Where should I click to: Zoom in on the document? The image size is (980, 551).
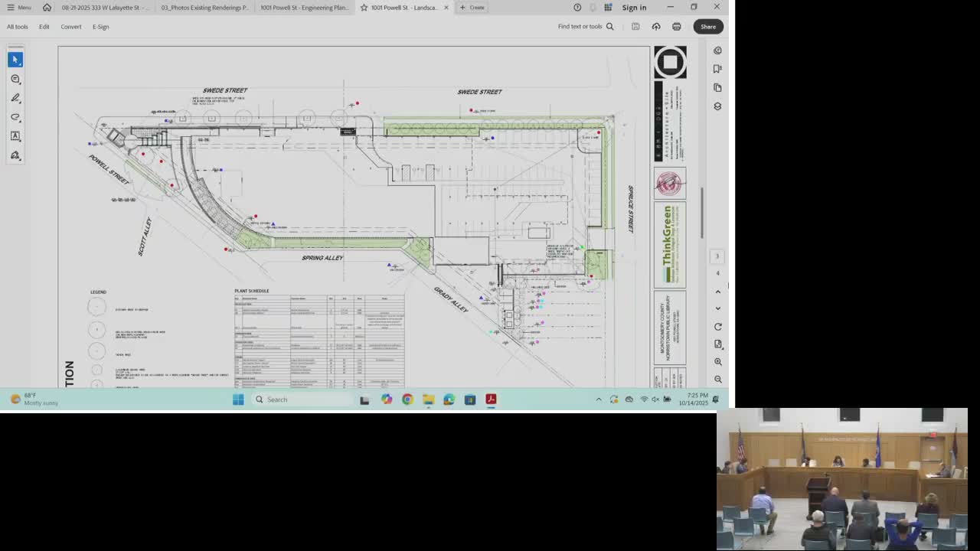coord(717,362)
